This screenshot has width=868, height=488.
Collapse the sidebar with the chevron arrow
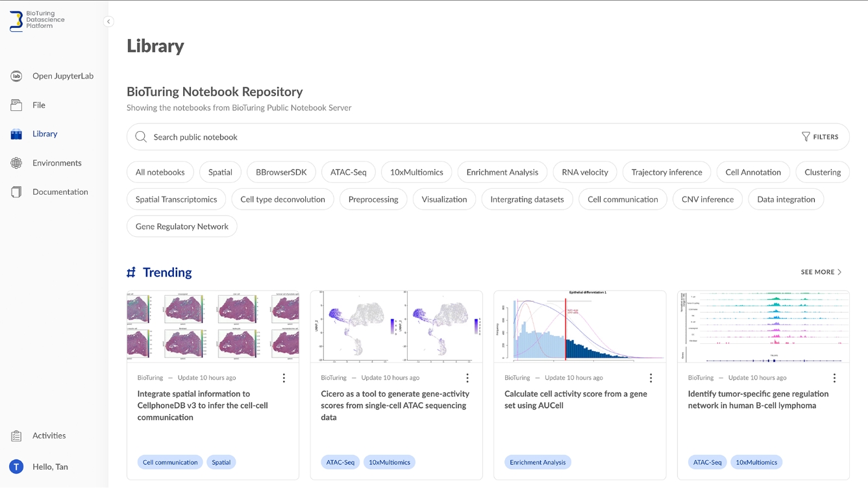tap(108, 21)
